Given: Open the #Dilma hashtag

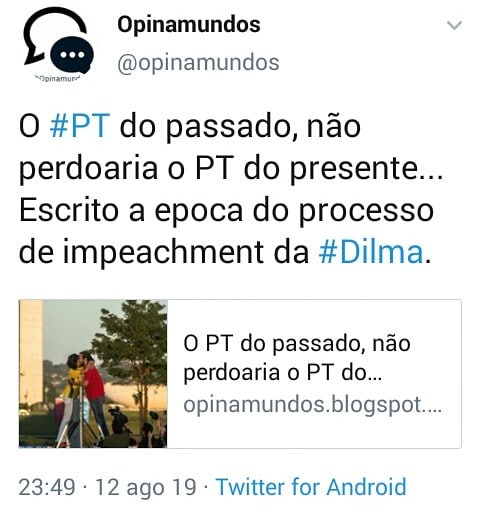Looking at the screenshot, I should pos(371,252).
